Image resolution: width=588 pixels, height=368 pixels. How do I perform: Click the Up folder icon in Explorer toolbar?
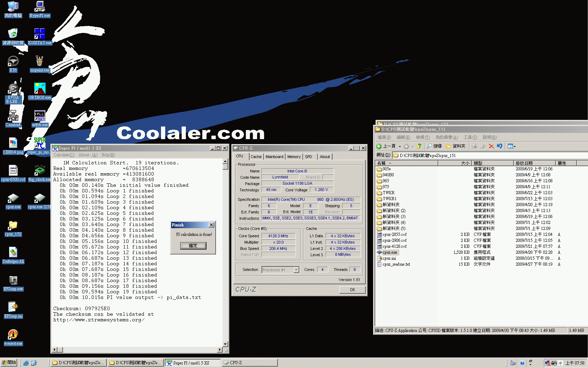419,146
